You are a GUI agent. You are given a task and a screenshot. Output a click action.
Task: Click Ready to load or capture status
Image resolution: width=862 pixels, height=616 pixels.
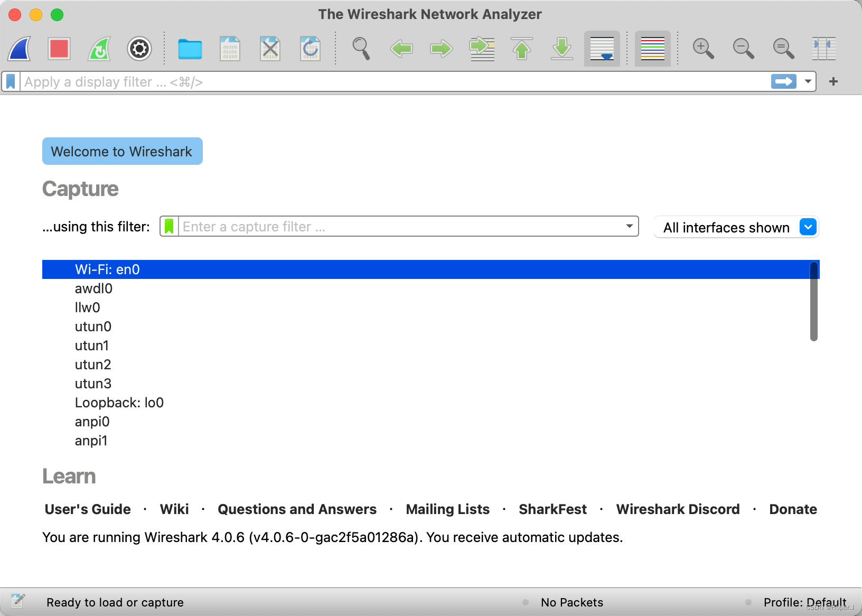tap(115, 602)
